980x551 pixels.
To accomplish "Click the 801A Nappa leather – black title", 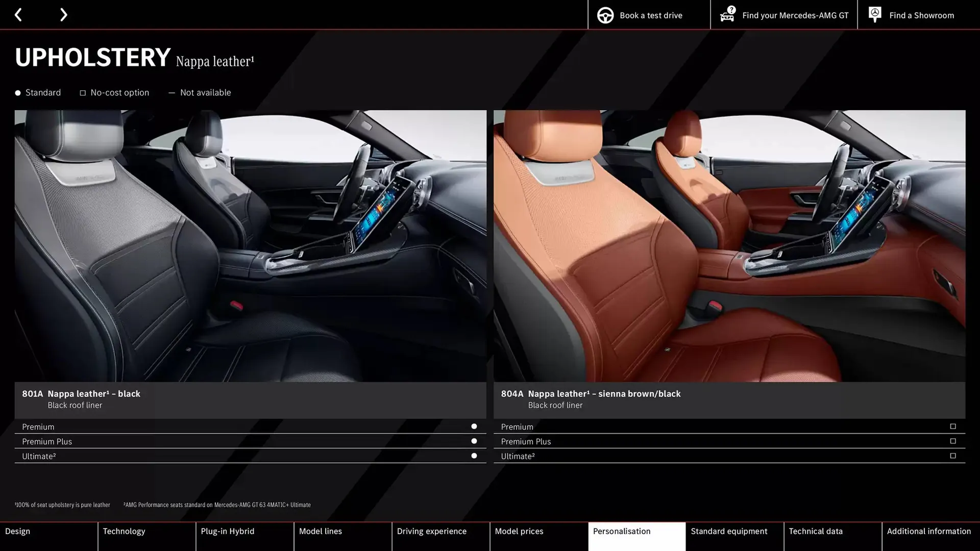I will (81, 394).
